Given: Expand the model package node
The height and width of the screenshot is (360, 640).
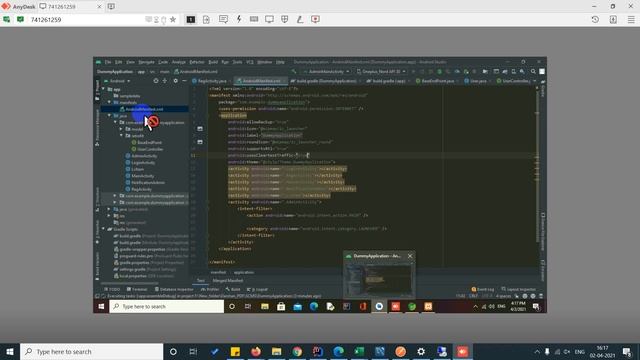Looking at the screenshot, I should 121,129.
